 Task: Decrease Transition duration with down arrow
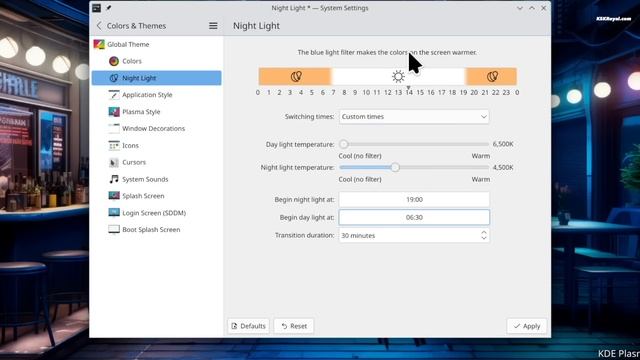coord(484,238)
